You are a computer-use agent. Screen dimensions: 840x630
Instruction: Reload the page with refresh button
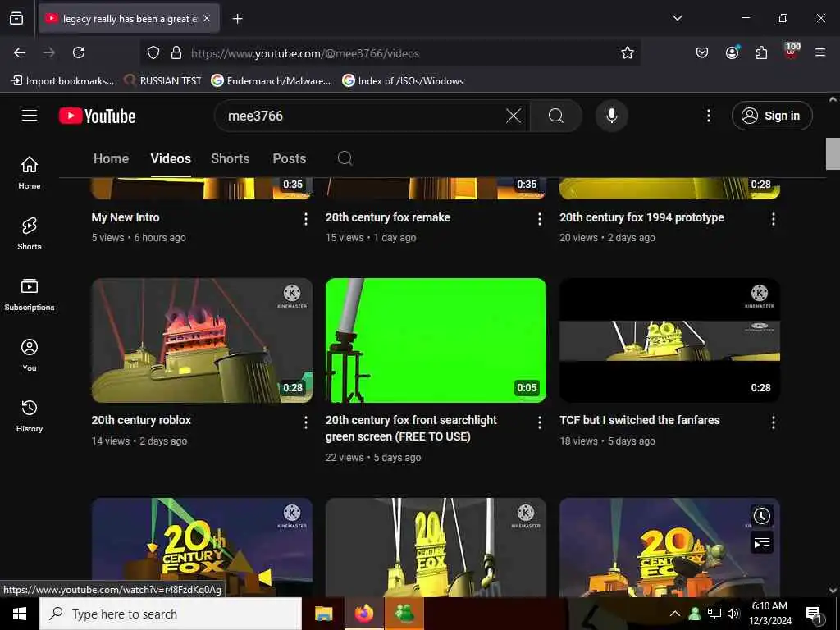coord(79,52)
